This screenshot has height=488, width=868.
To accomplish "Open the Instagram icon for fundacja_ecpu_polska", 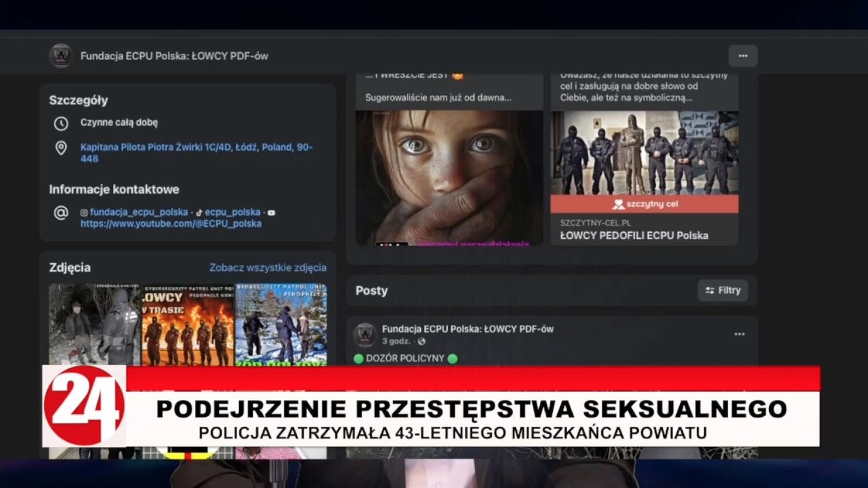I will [83, 212].
